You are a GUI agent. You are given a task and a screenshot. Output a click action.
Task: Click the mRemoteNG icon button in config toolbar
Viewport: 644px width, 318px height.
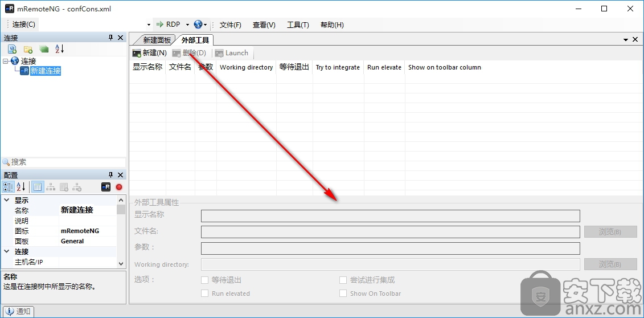pyautogui.click(x=106, y=187)
